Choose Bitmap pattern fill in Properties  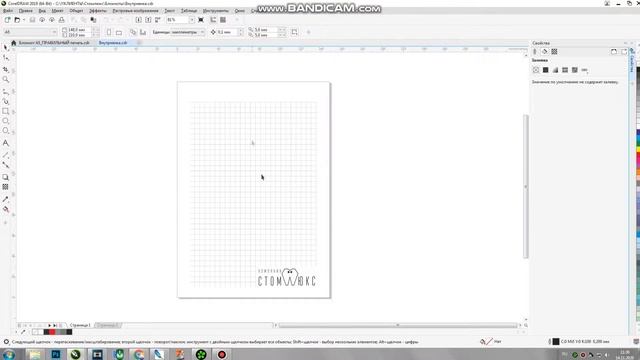pyautogui.click(x=575, y=70)
